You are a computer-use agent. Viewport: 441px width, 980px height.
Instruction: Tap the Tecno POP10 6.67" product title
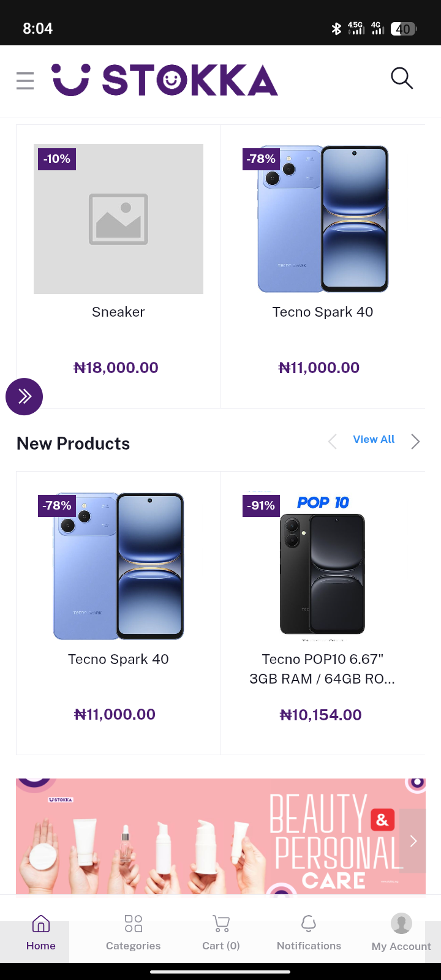click(x=322, y=669)
